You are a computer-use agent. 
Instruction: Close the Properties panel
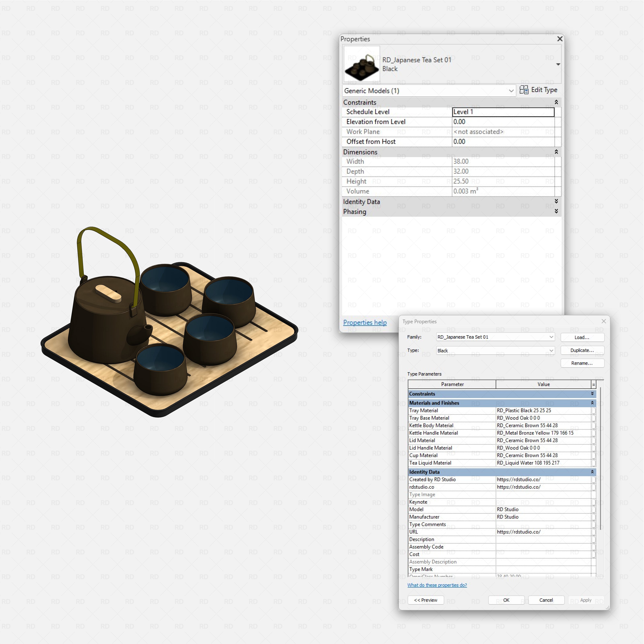pyautogui.click(x=560, y=39)
